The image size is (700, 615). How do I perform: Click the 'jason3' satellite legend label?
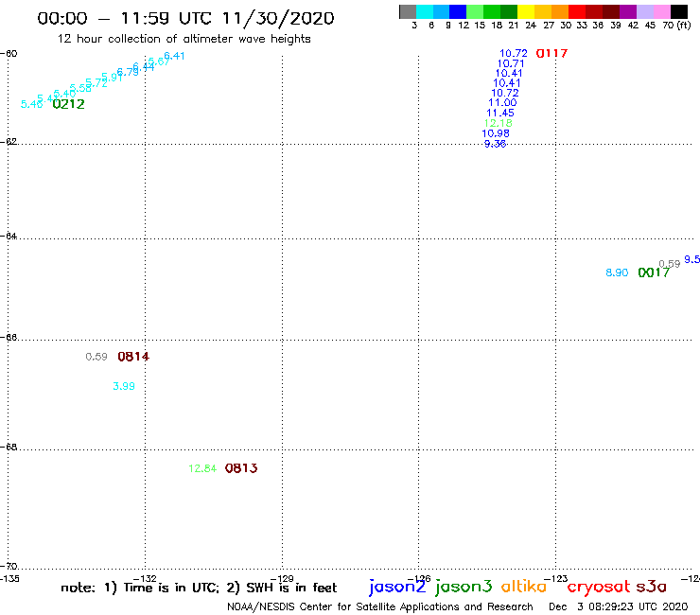(464, 587)
